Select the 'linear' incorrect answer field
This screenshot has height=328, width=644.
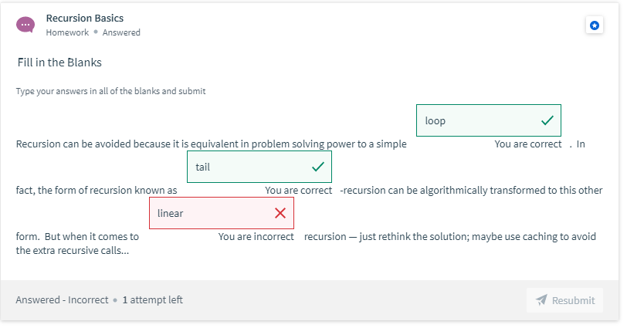point(222,213)
